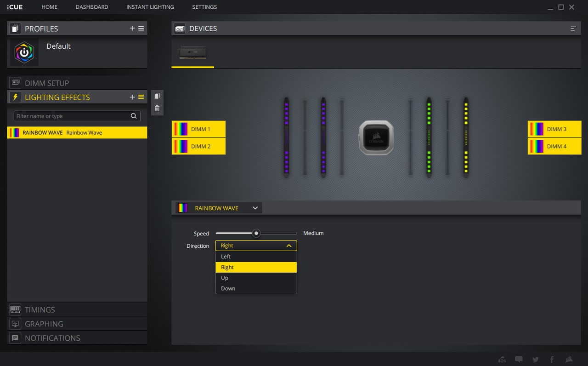Select the RAINBOW WAVE effect row
This screenshot has width=588, height=366.
tap(77, 132)
